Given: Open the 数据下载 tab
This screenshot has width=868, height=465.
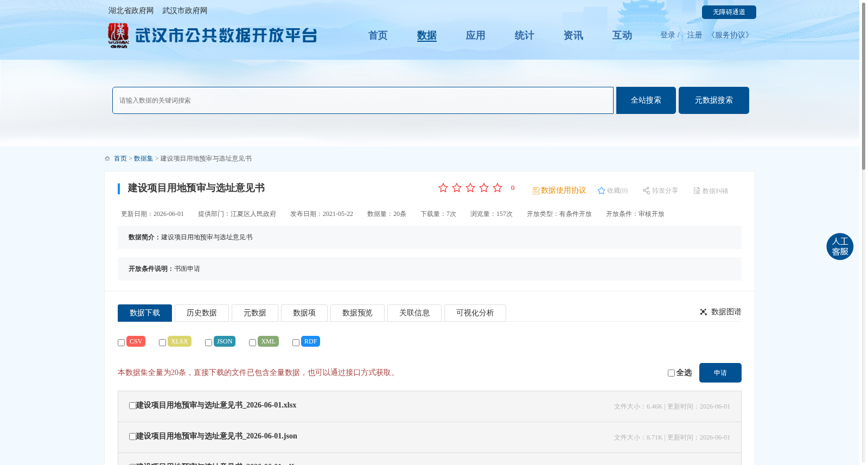Looking at the screenshot, I should point(145,313).
